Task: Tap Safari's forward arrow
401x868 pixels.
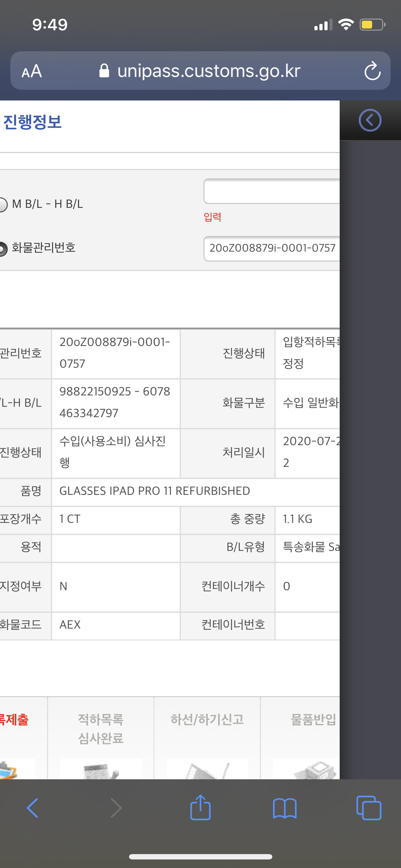Action: [x=116, y=808]
